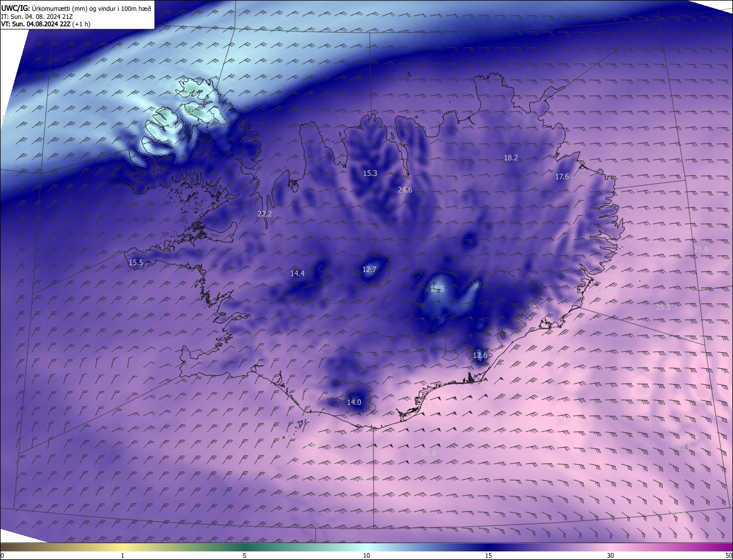
Task: Click the 25.8 value label
Action: 701,249
